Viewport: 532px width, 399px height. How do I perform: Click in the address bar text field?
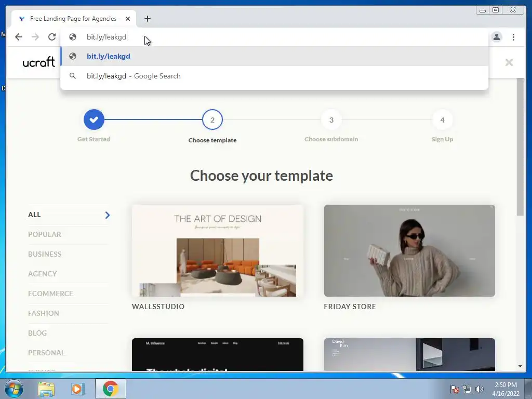pos(274,37)
